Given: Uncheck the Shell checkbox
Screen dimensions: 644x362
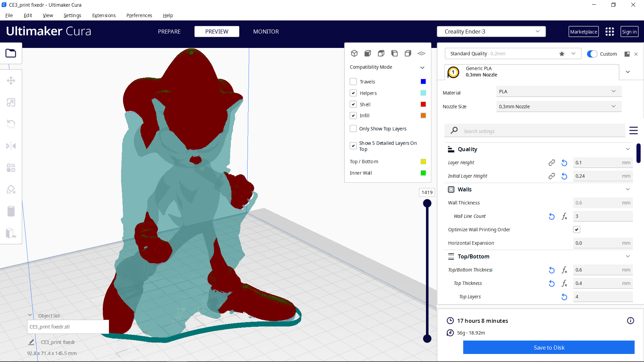Looking at the screenshot, I should pyautogui.click(x=353, y=104).
